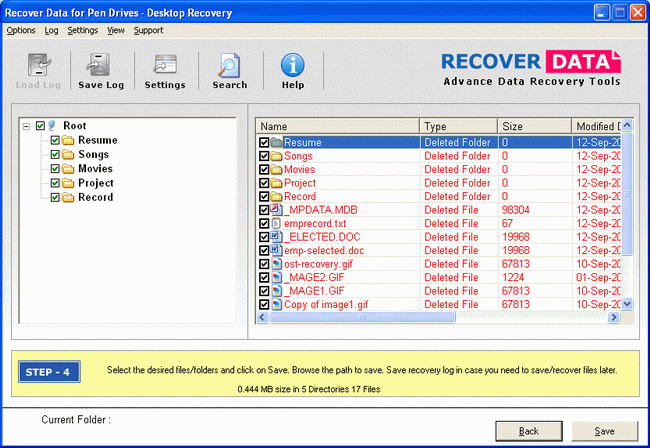650x448 pixels.
Task: Click the emprecord.txt file icon
Action: [x=277, y=224]
